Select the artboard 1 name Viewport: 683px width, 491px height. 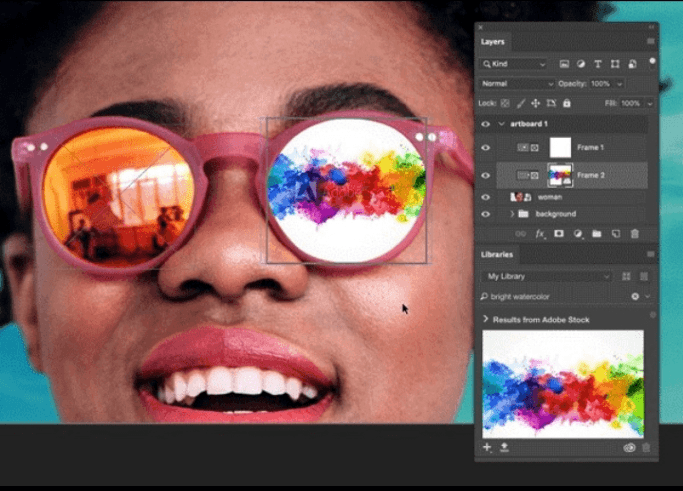(x=529, y=124)
